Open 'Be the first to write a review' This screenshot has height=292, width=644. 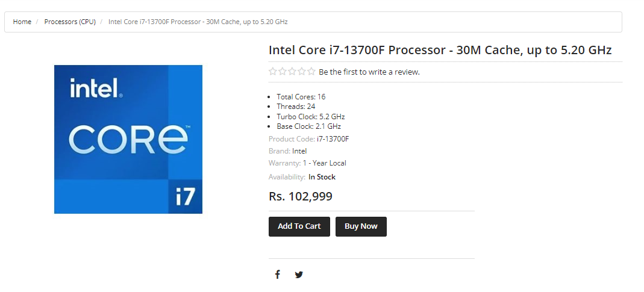point(369,72)
